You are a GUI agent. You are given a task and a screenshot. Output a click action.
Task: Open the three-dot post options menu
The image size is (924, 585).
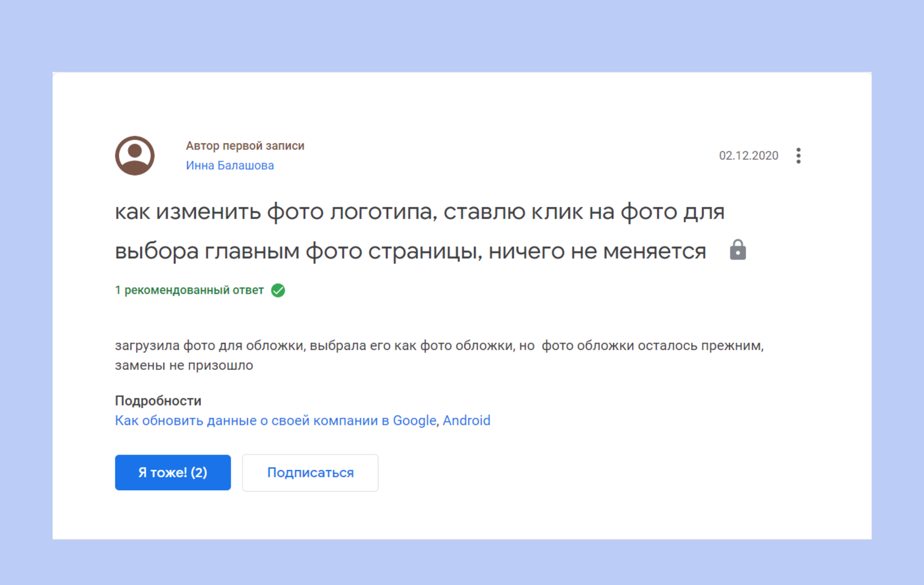click(x=798, y=156)
